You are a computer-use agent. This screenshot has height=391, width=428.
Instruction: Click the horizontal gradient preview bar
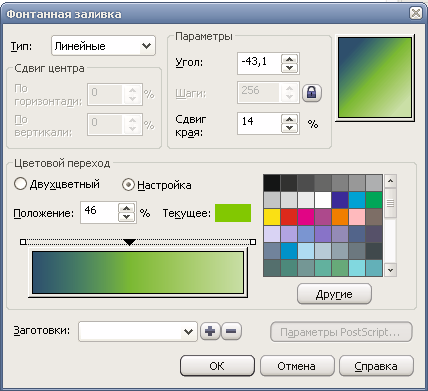point(138,273)
